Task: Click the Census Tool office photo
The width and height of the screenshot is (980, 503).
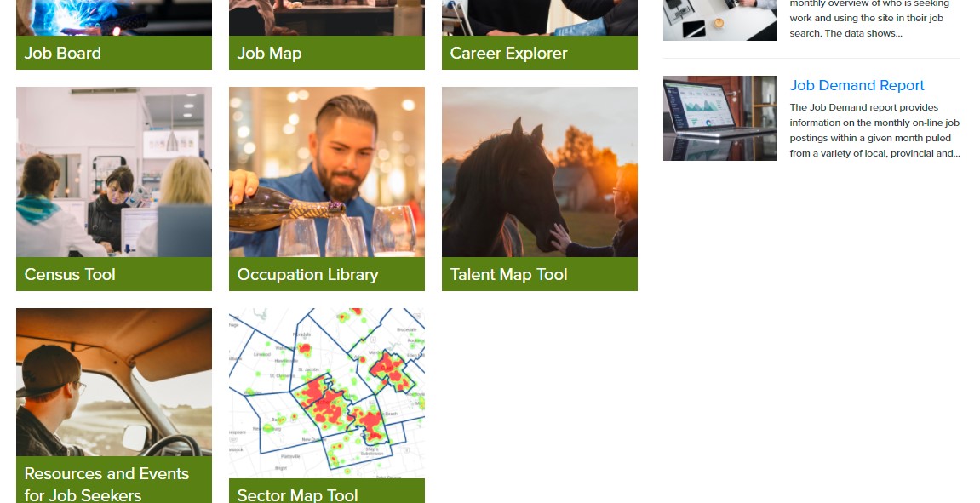Action: coord(114,172)
